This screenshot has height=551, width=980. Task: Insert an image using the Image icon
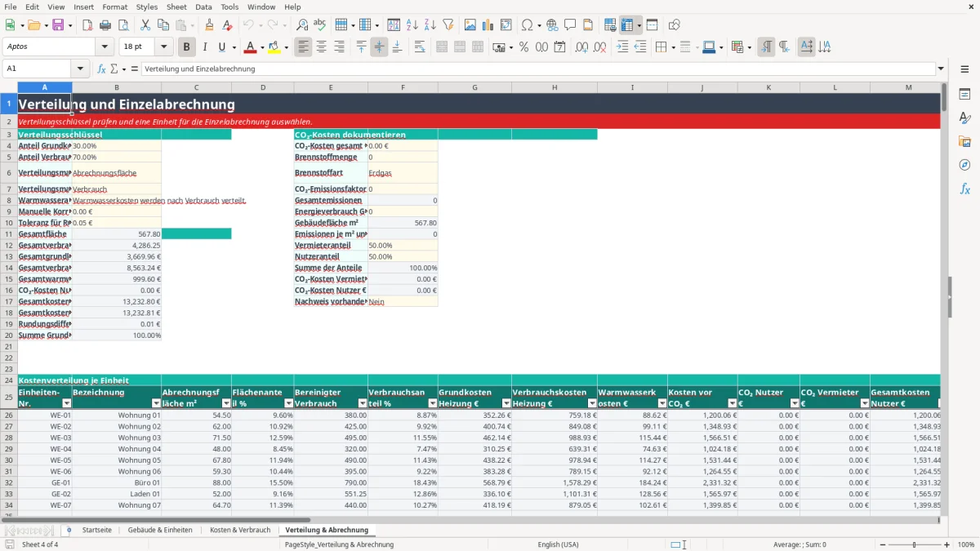(471, 25)
